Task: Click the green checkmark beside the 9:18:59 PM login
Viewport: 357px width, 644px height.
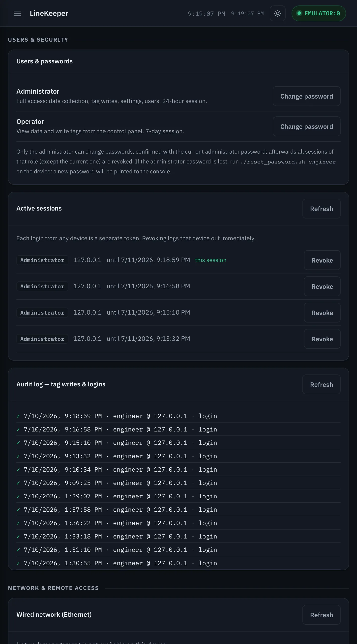Action: (x=18, y=416)
